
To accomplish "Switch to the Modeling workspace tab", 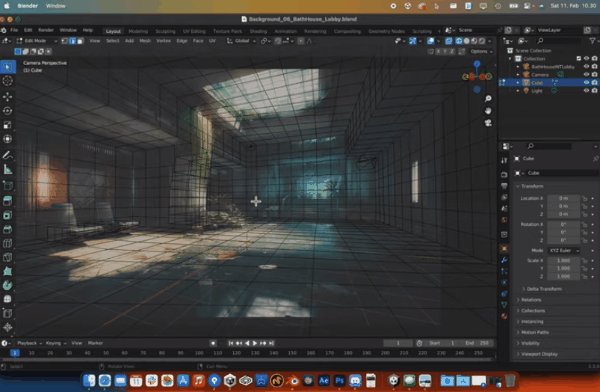I will [x=138, y=31].
